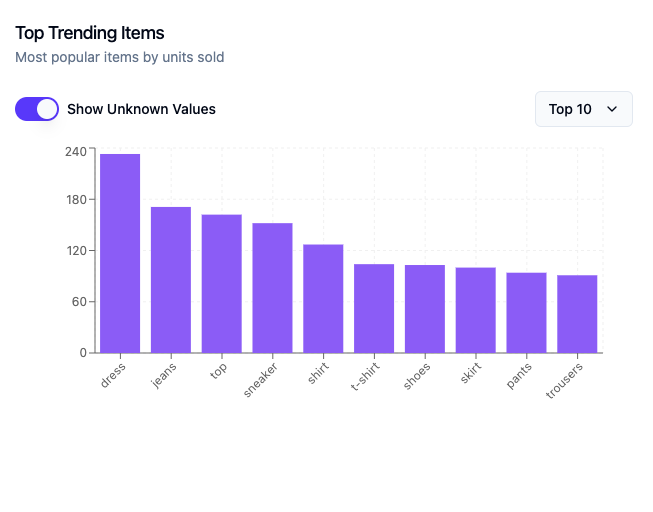Click the Show Unknown Values label
The image size is (653, 512).
[x=141, y=109]
